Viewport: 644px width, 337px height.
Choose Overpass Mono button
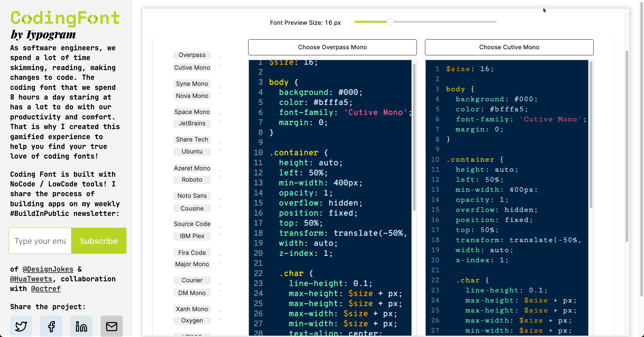332,47
